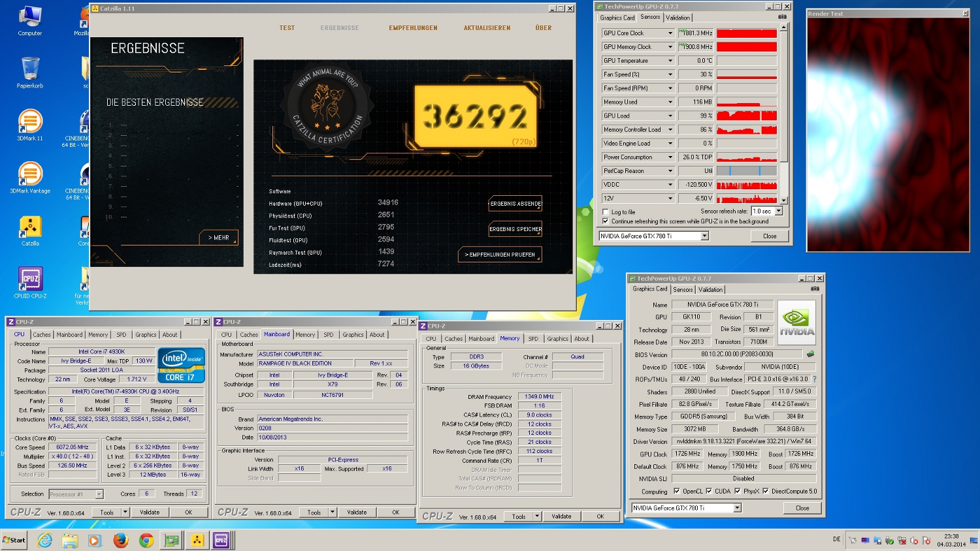Click the Render Test window preview
This screenshot has width=980, height=551.
click(x=888, y=134)
